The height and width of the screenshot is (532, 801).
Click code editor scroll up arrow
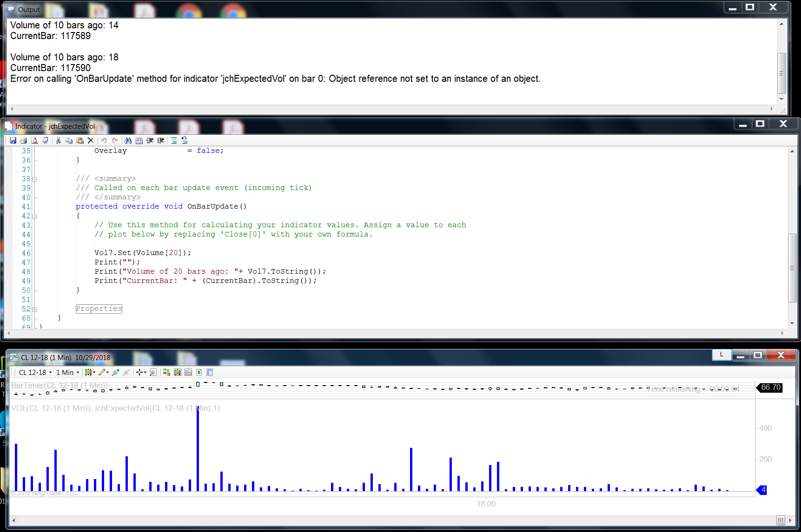pos(792,151)
